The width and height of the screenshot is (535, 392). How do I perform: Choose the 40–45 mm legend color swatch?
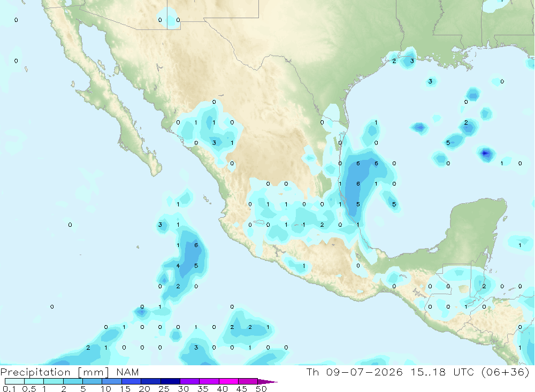pos(228,381)
